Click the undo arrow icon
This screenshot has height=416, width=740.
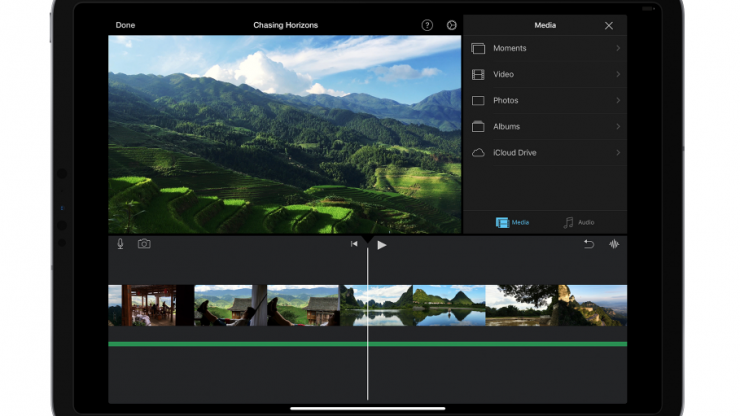(x=588, y=244)
